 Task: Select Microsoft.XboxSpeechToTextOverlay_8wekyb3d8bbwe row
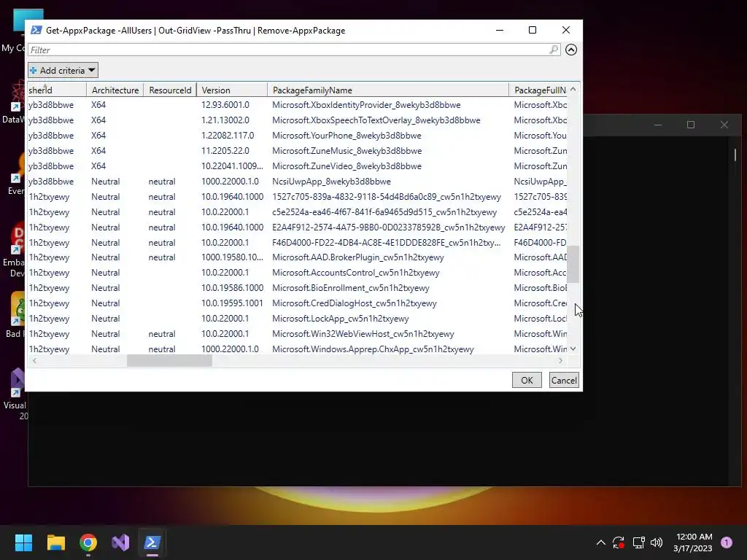pos(298,120)
